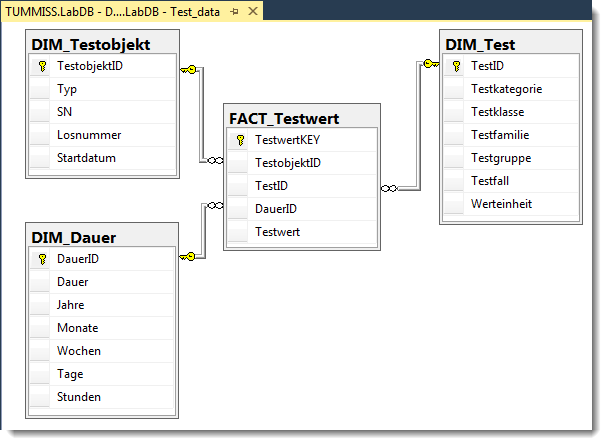This screenshot has height=445, width=607.
Task: Select the Wochen column
Action: [102, 351]
